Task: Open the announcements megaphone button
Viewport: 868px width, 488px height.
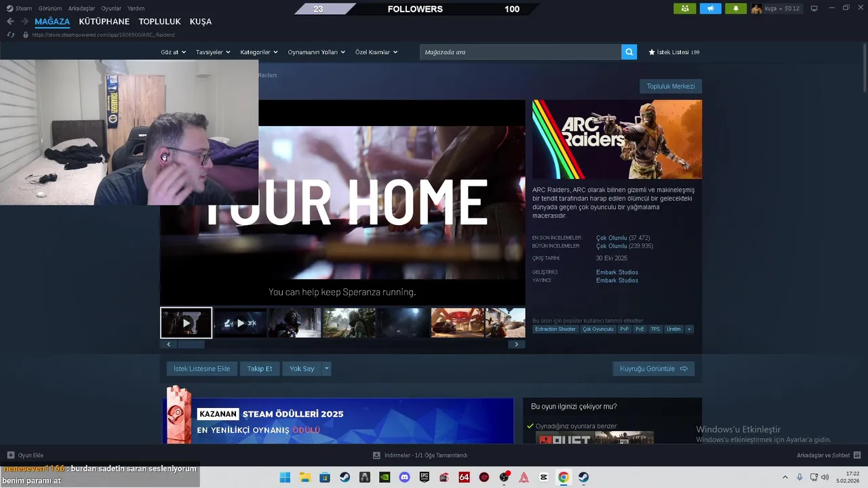Action: (710, 9)
